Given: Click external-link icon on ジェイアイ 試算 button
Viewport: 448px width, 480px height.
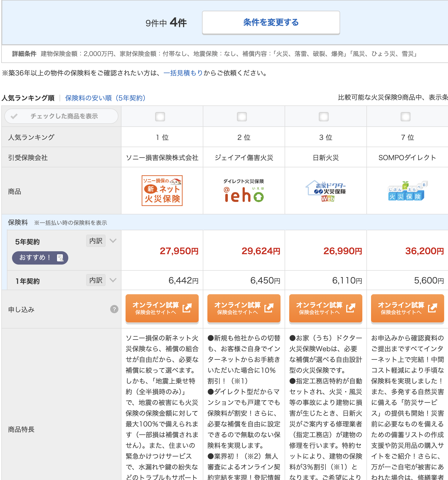Looking at the screenshot, I should (x=269, y=308).
